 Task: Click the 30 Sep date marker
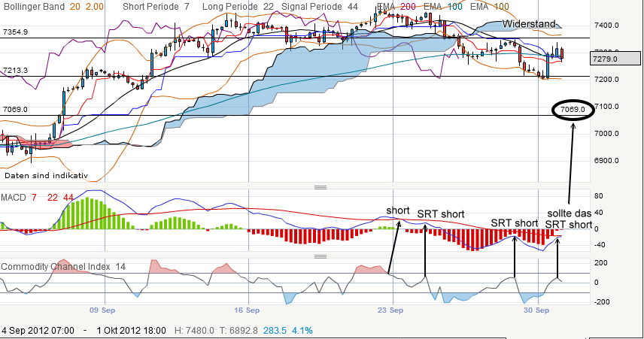coord(536,310)
